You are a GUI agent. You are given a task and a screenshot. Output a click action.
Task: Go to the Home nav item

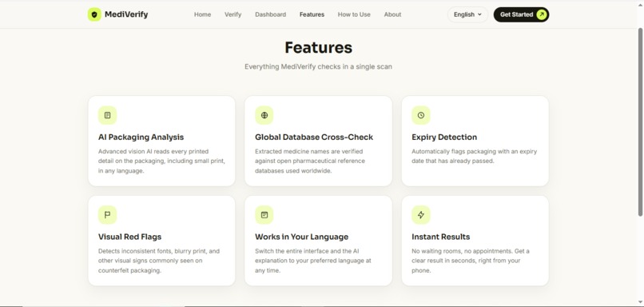pos(202,14)
